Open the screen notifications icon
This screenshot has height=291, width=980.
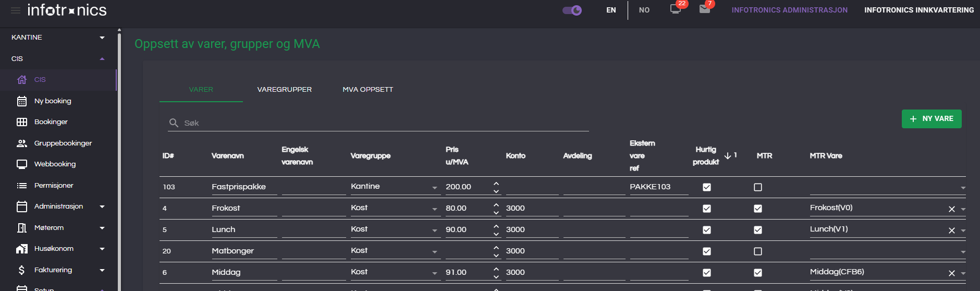pos(675,9)
